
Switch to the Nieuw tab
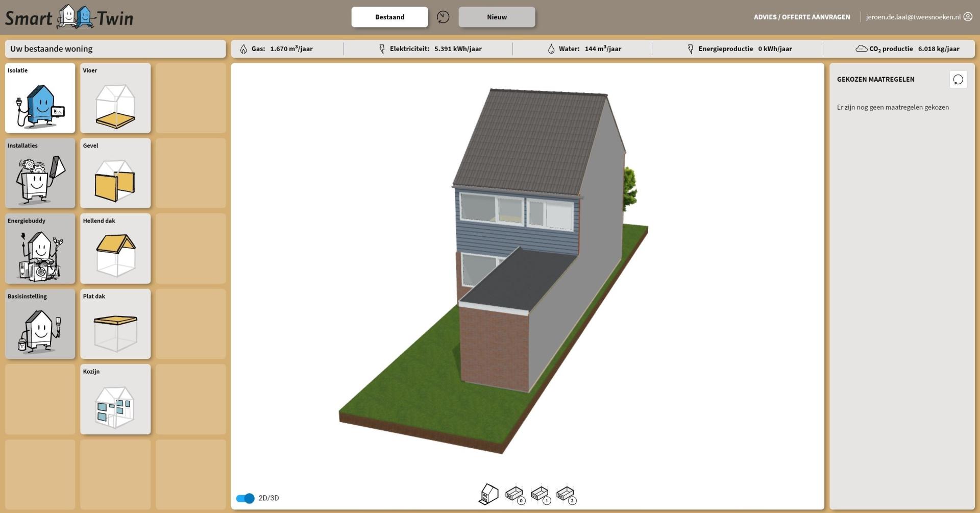(x=497, y=17)
